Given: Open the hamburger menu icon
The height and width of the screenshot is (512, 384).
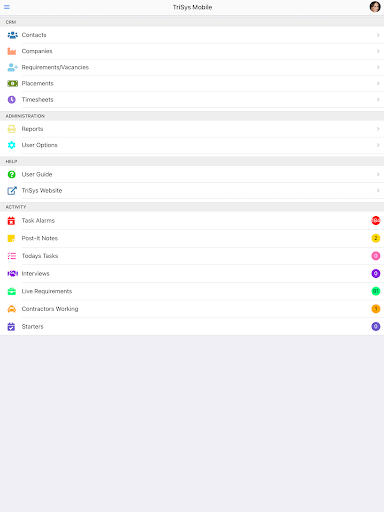Looking at the screenshot, I should tap(7, 7).
